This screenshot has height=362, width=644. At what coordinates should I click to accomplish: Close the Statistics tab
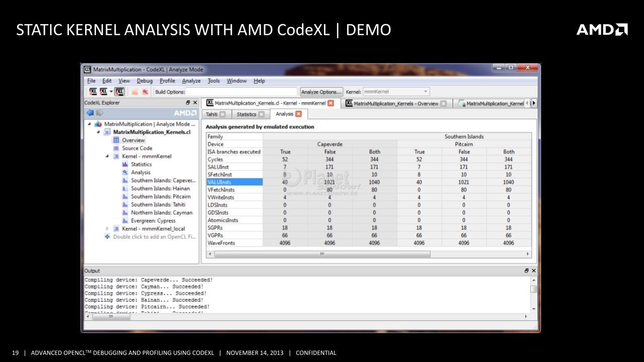[x=261, y=115]
